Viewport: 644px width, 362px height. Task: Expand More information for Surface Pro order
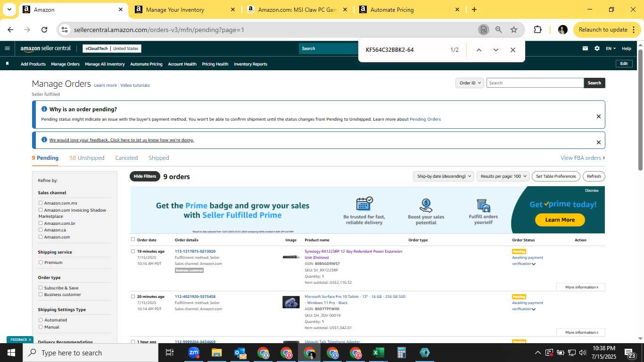click(581, 332)
